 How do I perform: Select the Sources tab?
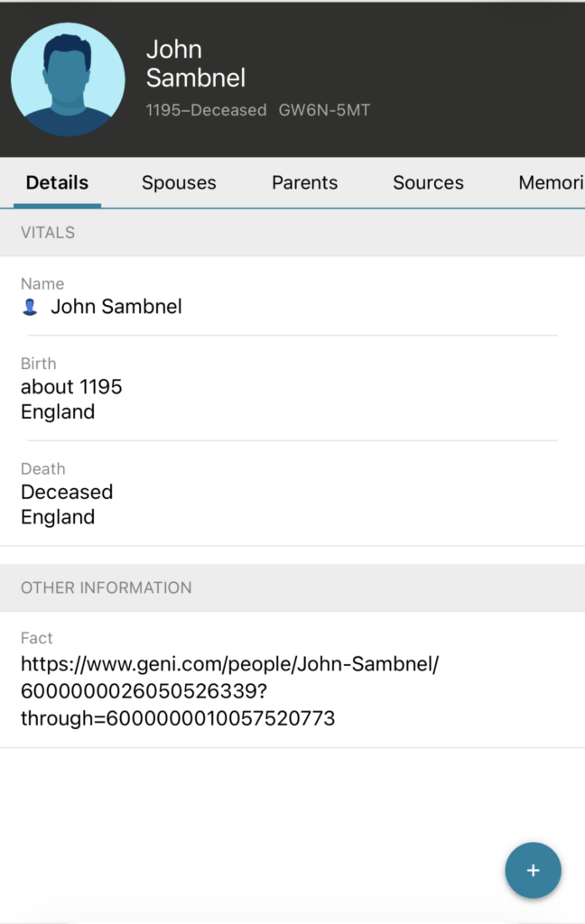pyautogui.click(x=428, y=182)
